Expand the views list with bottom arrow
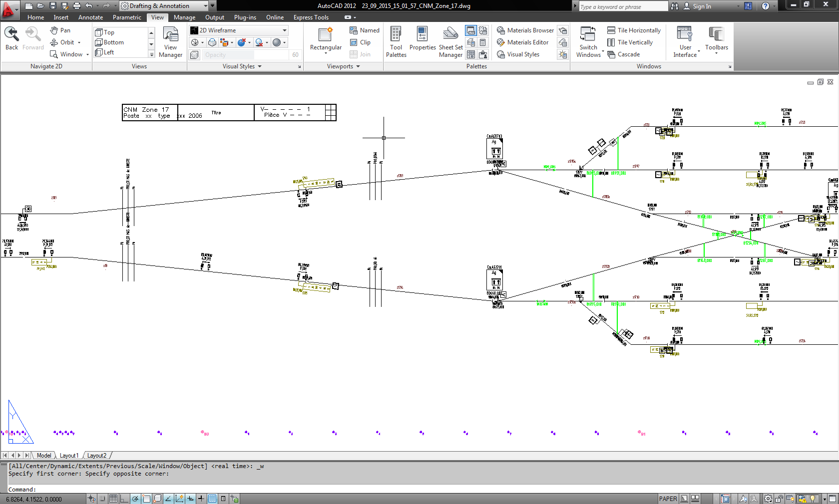The height and width of the screenshot is (504, 839). (151, 54)
